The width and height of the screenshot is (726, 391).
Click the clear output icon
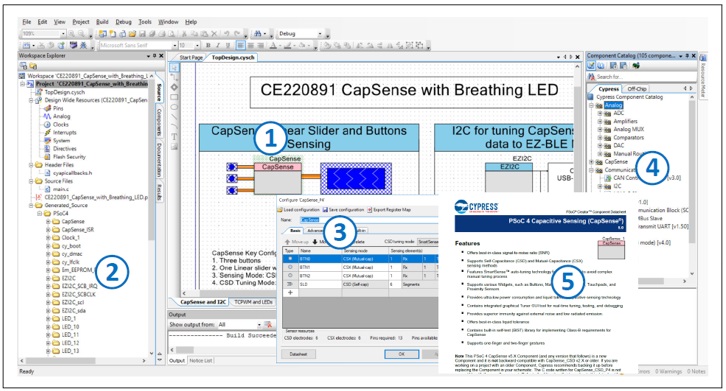click(x=268, y=325)
